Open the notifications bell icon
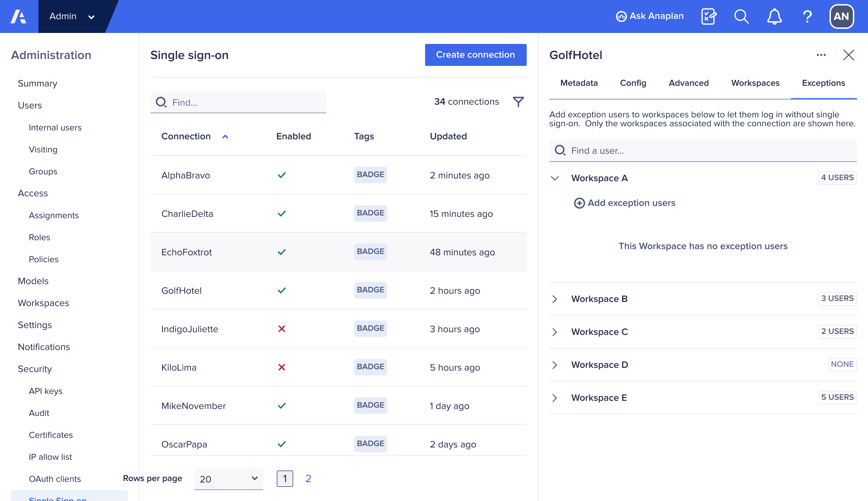868x501 pixels. coord(774,16)
